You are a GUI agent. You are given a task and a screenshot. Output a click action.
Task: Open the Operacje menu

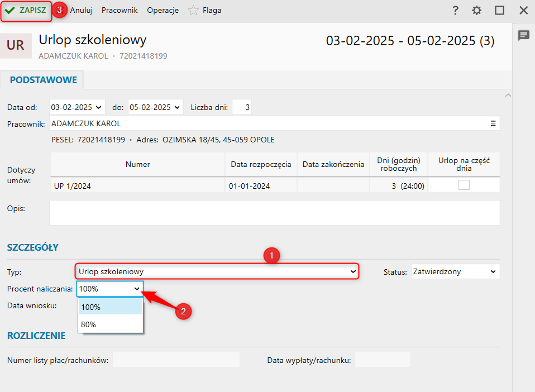(x=163, y=10)
